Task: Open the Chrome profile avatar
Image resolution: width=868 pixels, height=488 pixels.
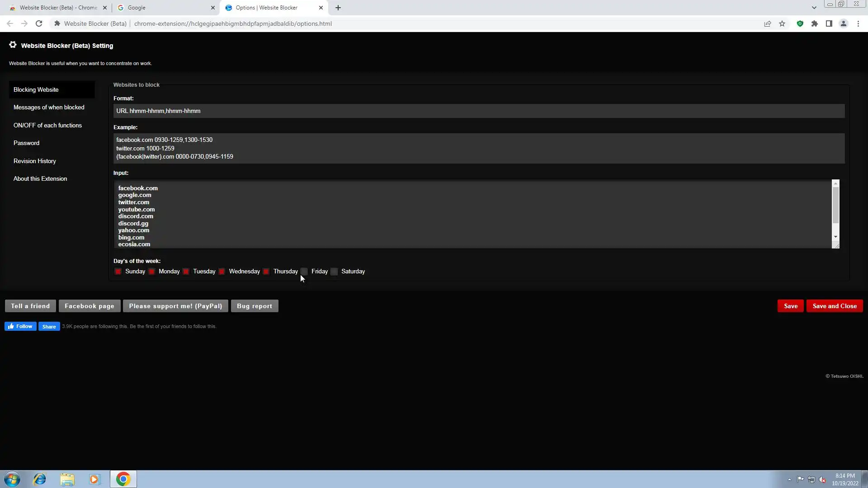Action: (x=843, y=23)
